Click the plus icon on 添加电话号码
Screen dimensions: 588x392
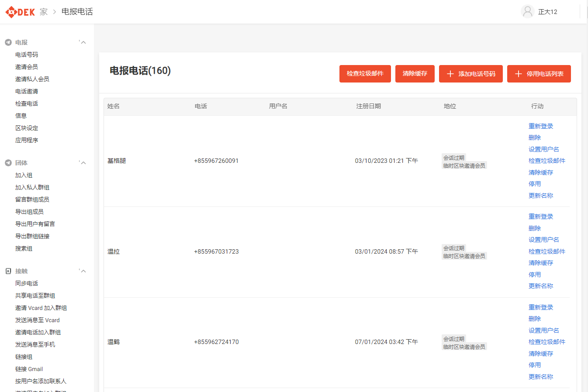click(x=450, y=74)
